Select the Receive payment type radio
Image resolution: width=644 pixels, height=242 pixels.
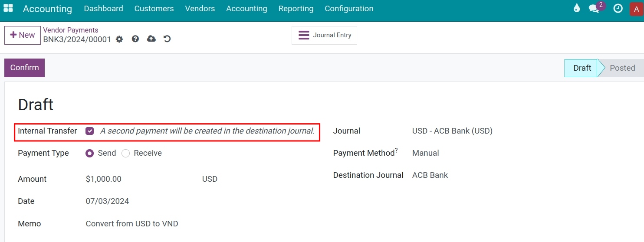point(126,153)
